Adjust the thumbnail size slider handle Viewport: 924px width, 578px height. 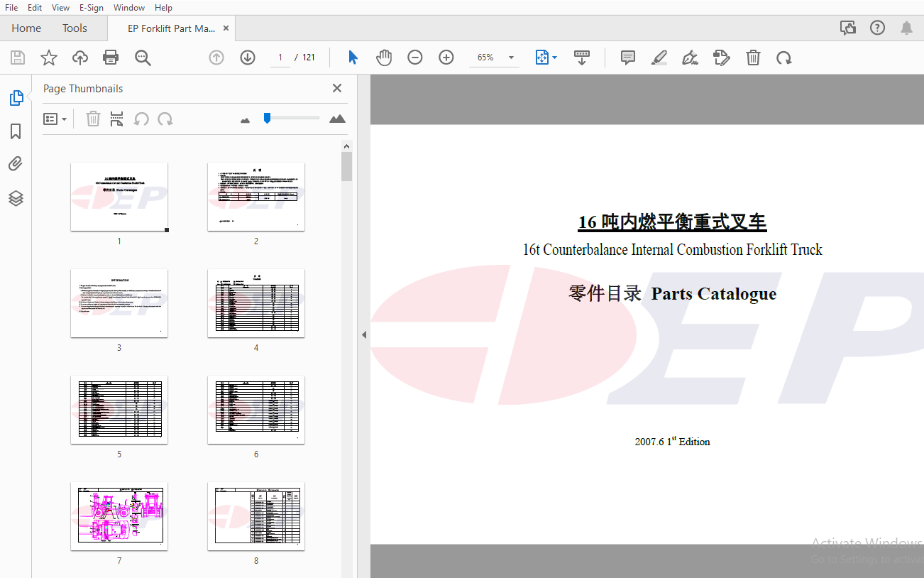click(267, 118)
